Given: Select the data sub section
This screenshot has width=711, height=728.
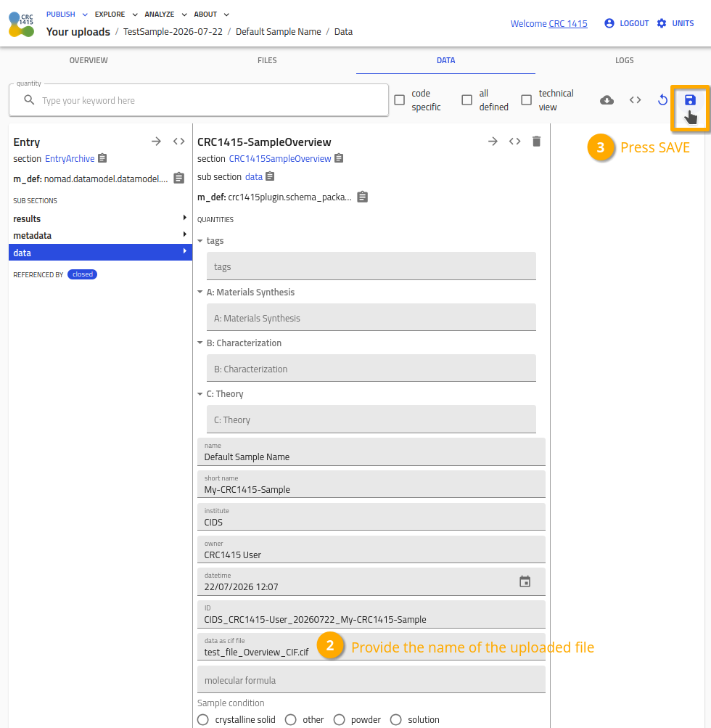Looking at the screenshot, I should tap(100, 253).
